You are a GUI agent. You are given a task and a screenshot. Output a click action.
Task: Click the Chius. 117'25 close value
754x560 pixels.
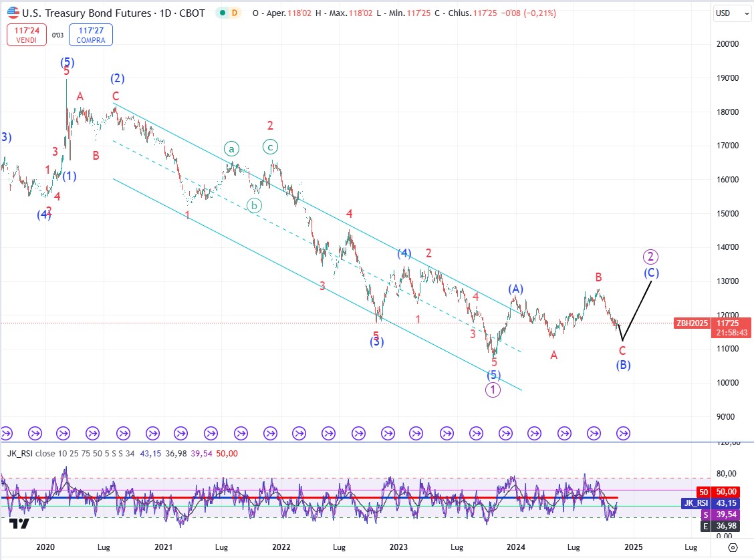coord(466,13)
